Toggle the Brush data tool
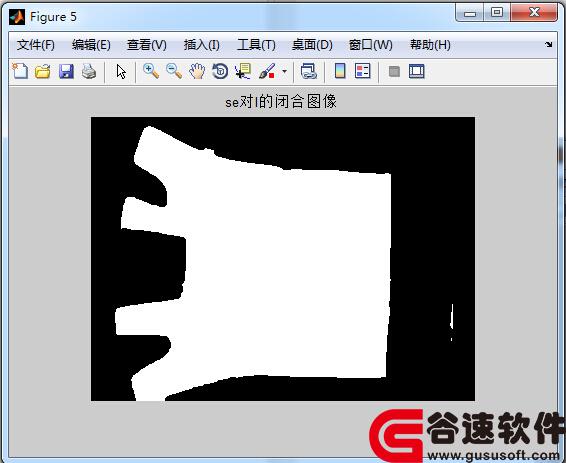This screenshot has width=566, height=463. tap(267, 71)
